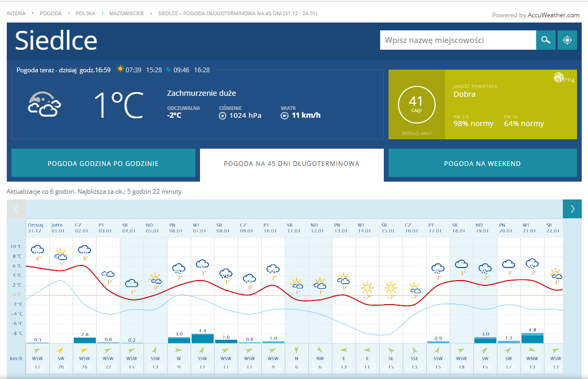Click the Polska breadcrumb link
This screenshot has width=588, height=379.
point(85,13)
